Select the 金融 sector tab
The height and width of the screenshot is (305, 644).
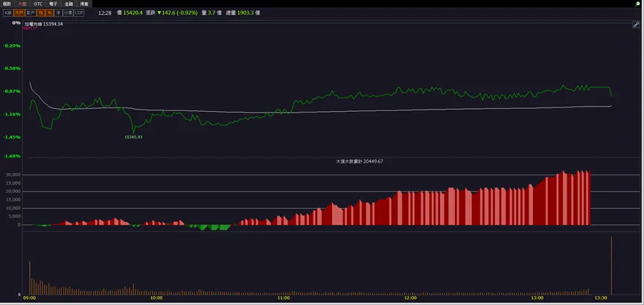[68, 4]
